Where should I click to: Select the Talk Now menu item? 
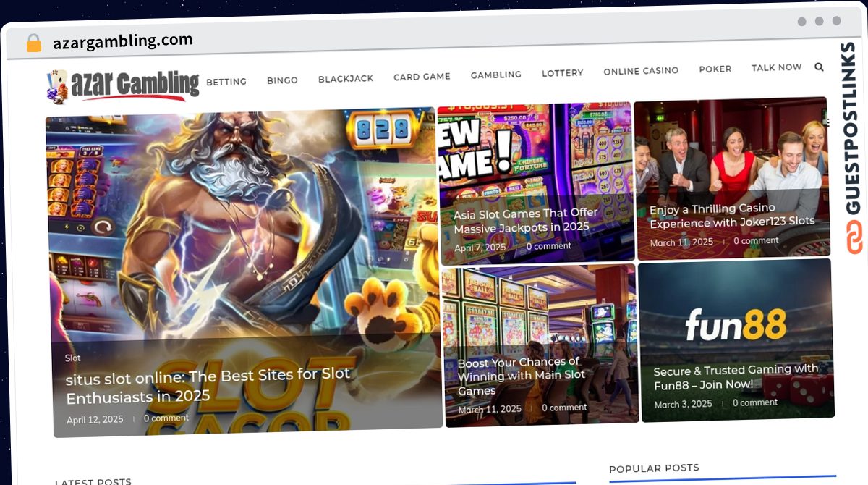point(777,67)
